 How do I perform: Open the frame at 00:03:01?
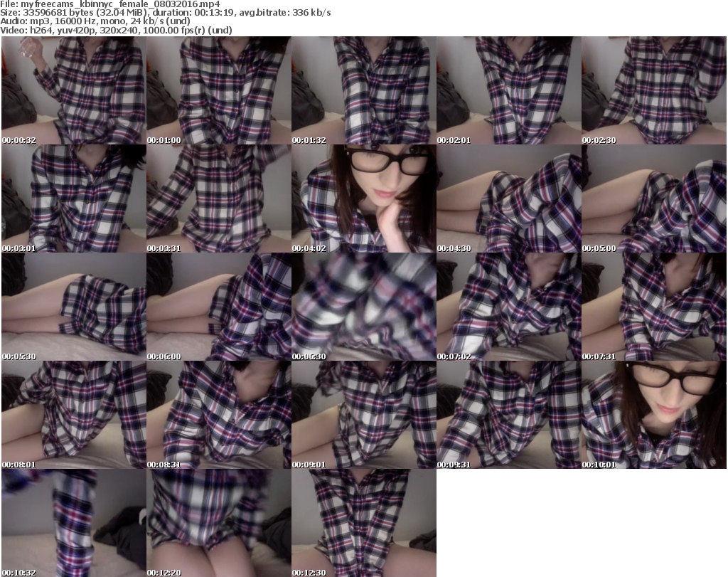click(x=74, y=198)
